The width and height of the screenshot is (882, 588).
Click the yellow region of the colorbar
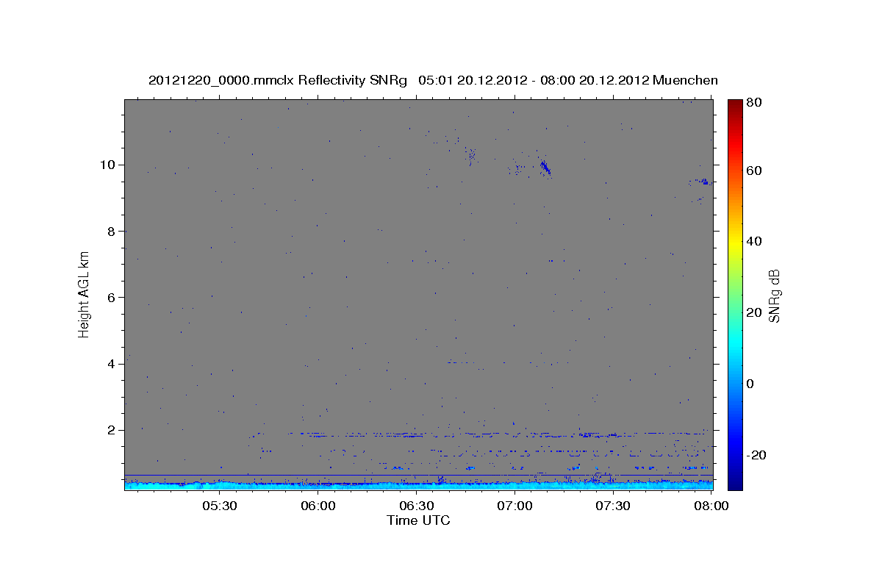735,243
